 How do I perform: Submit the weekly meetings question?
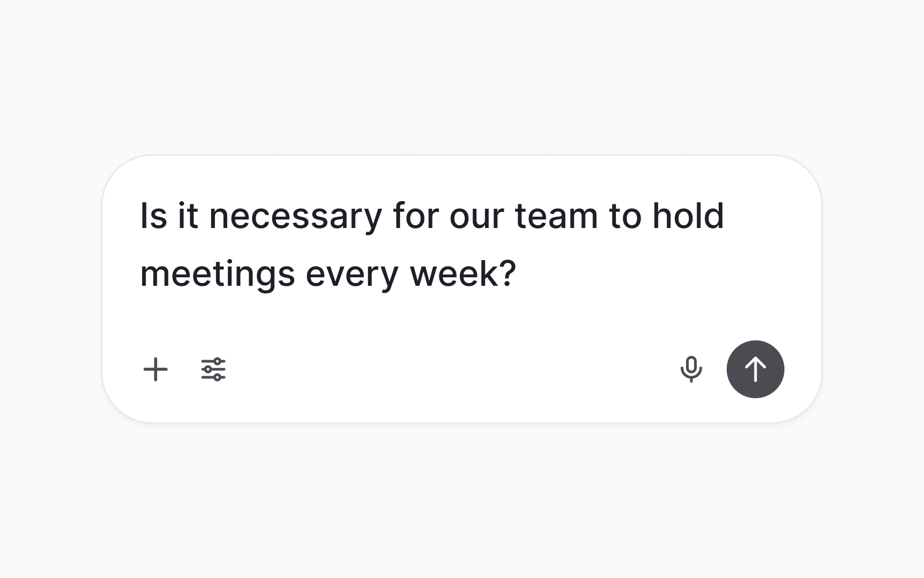pos(755,369)
